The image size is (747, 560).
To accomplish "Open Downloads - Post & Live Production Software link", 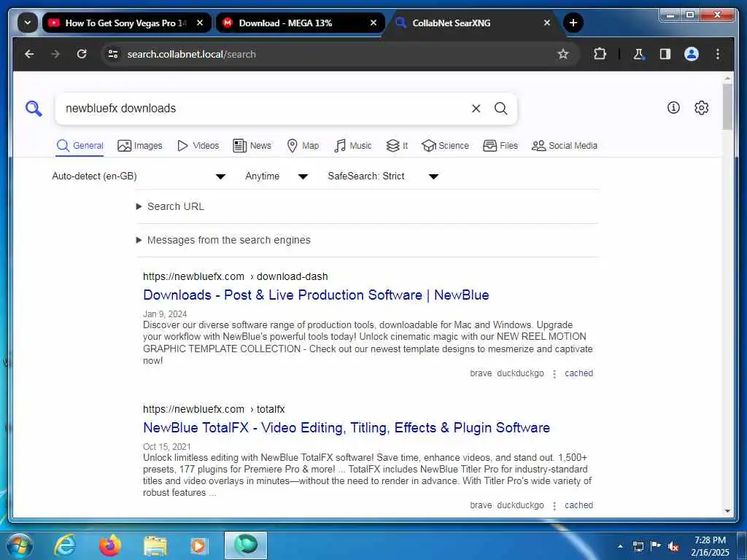I will pyautogui.click(x=316, y=295).
